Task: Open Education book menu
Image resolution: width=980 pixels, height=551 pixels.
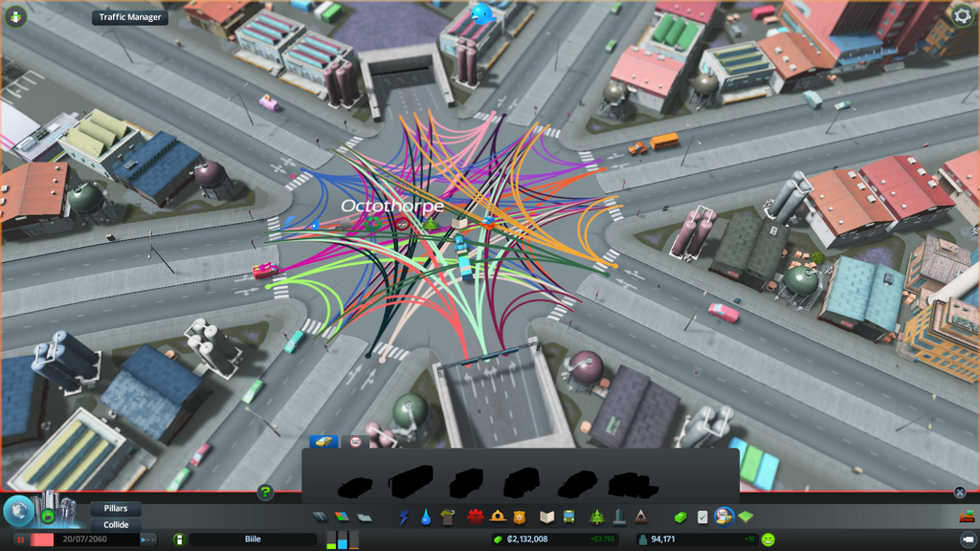Action: click(x=546, y=518)
